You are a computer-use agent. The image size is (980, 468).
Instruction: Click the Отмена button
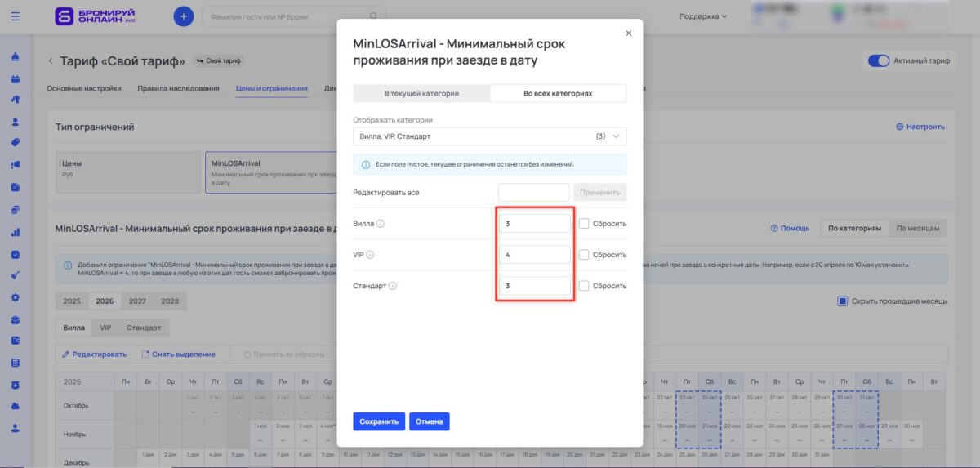430,421
